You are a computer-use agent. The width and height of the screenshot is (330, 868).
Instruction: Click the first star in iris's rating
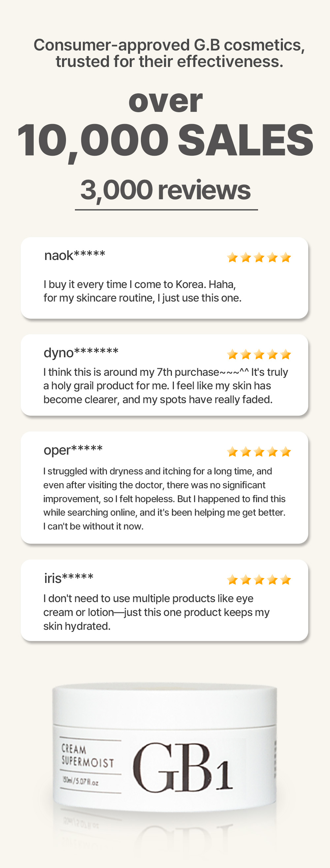click(x=232, y=580)
